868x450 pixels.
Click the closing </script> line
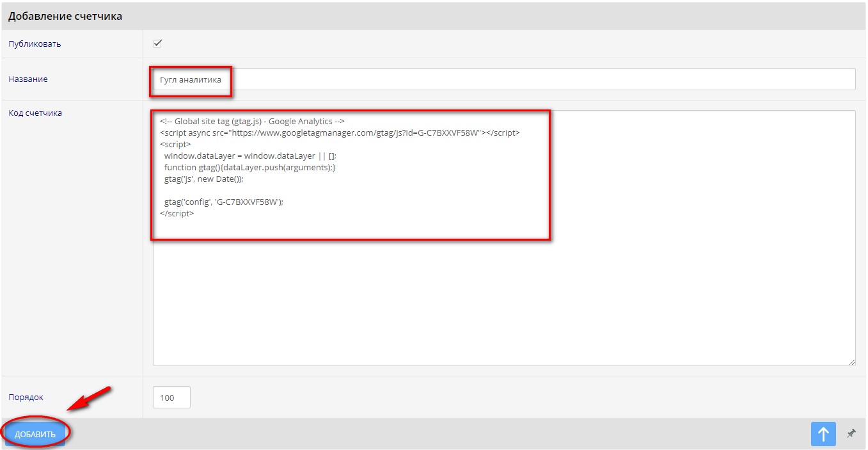coord(177,214)
